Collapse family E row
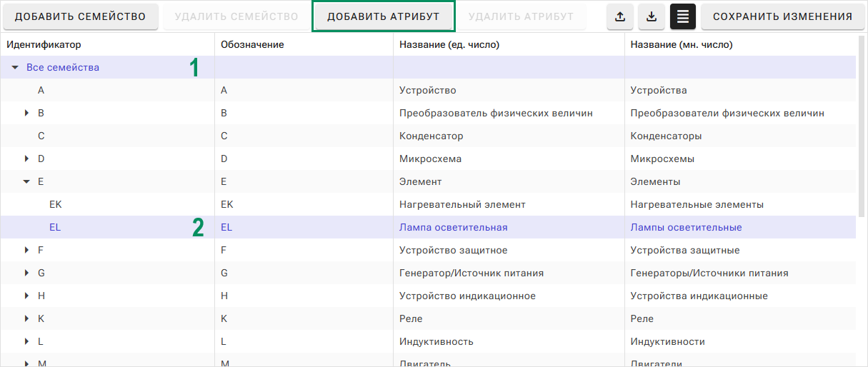868x367 pixels. pyautogui.click(x=26, y=181)
